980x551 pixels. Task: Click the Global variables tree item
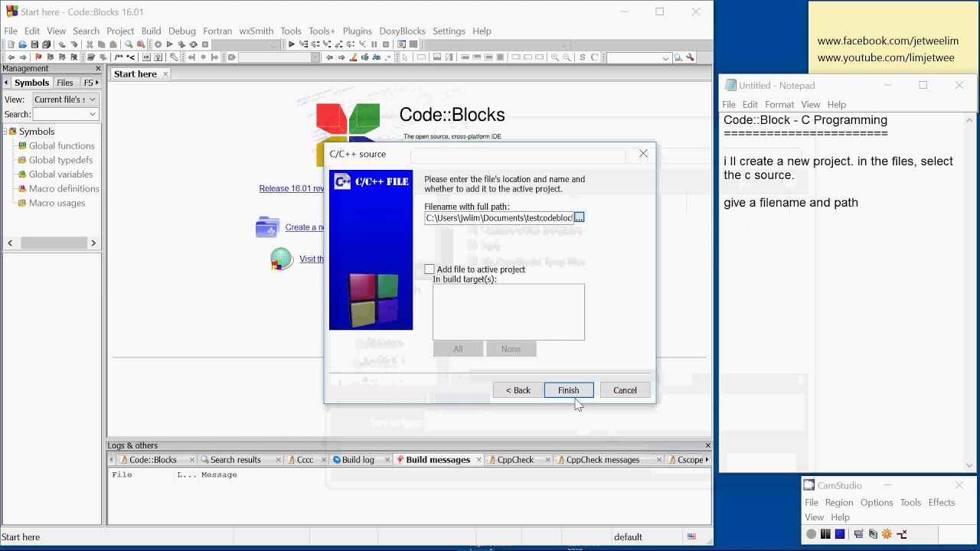click(x=60, y=174)
